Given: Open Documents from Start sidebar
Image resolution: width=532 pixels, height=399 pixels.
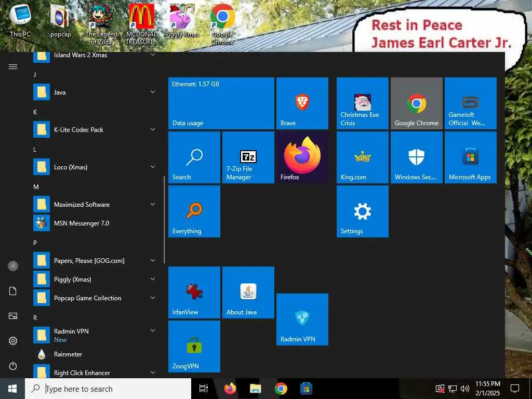Looking at the screenshot, I should (x=13, y=291).
